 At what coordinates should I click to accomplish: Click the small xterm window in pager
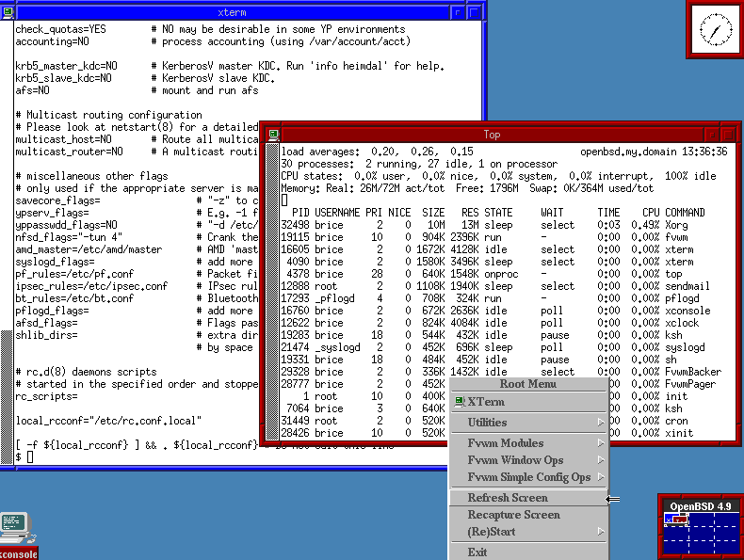click(672, 519)
